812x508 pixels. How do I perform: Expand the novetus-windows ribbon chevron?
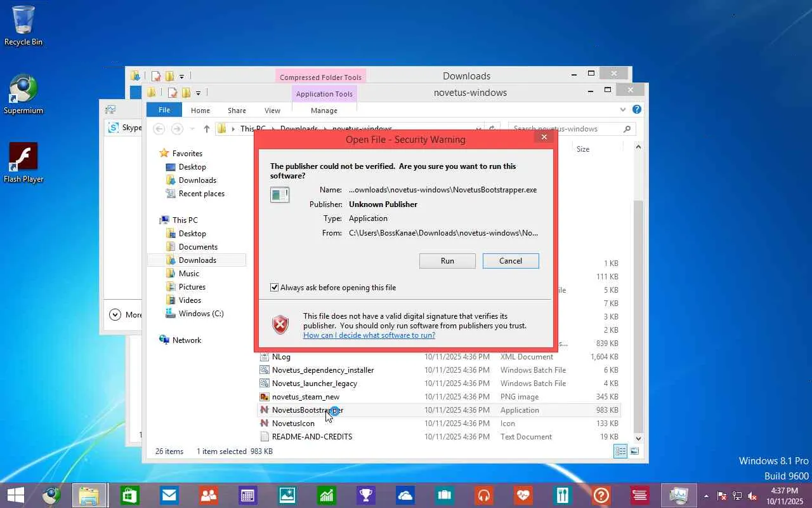624,110
